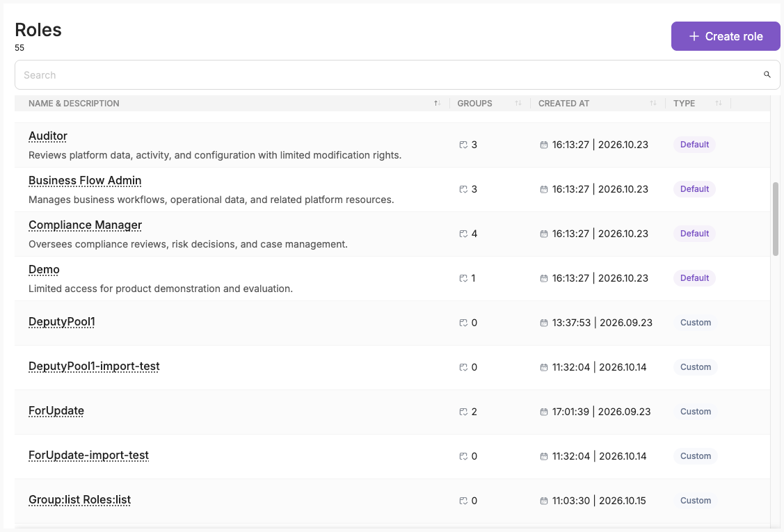Open the Business Flow Admin role
784x532 pixels.
click(x=85, y=181)
